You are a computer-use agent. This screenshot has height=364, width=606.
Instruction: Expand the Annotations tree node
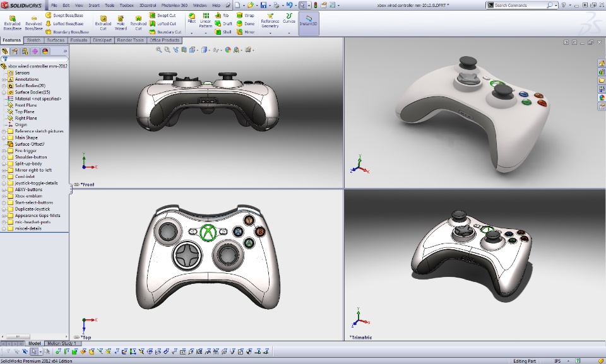4,79
